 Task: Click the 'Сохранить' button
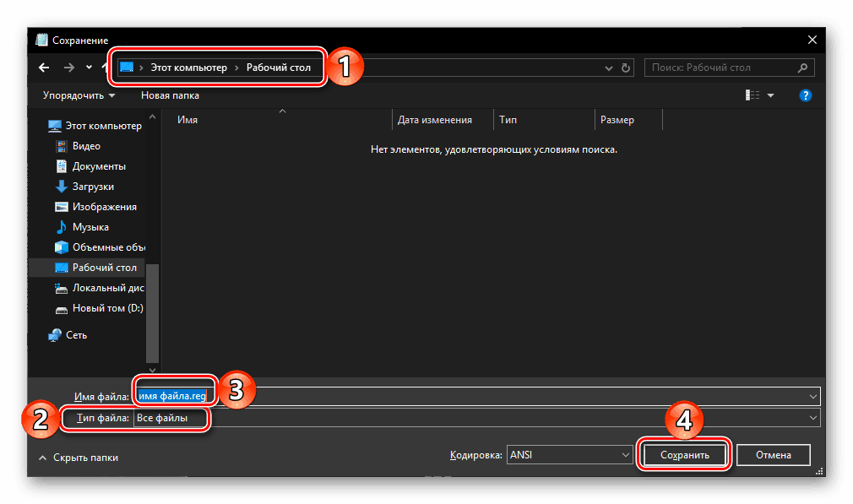684,455
